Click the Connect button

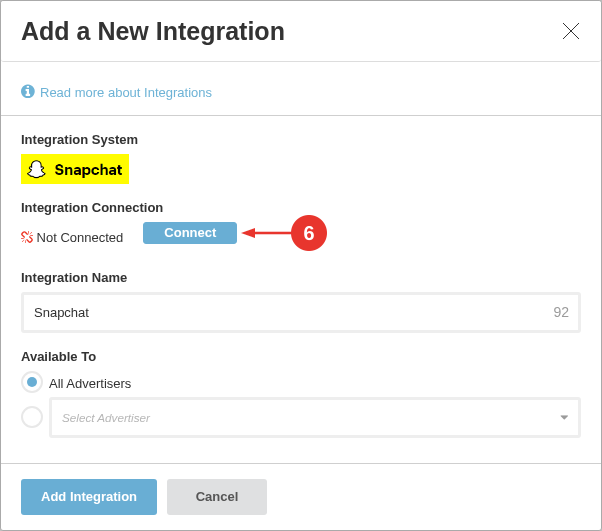coord(190,233)
